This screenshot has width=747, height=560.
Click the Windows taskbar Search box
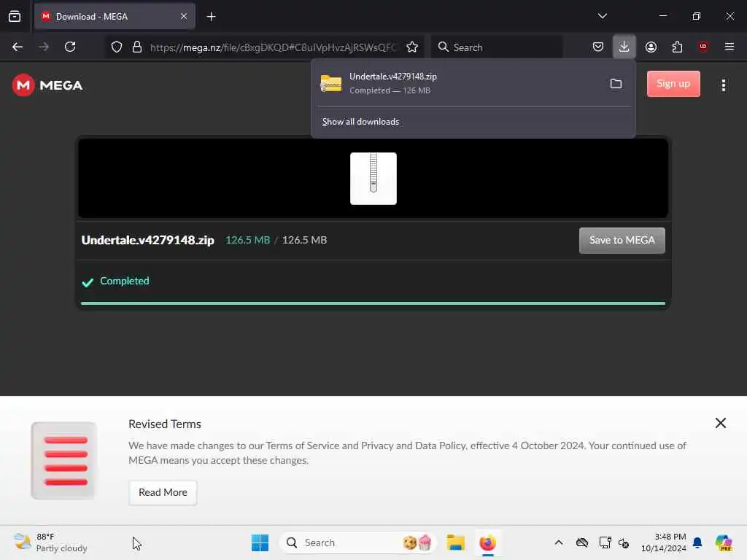click(x=358, y=542)
